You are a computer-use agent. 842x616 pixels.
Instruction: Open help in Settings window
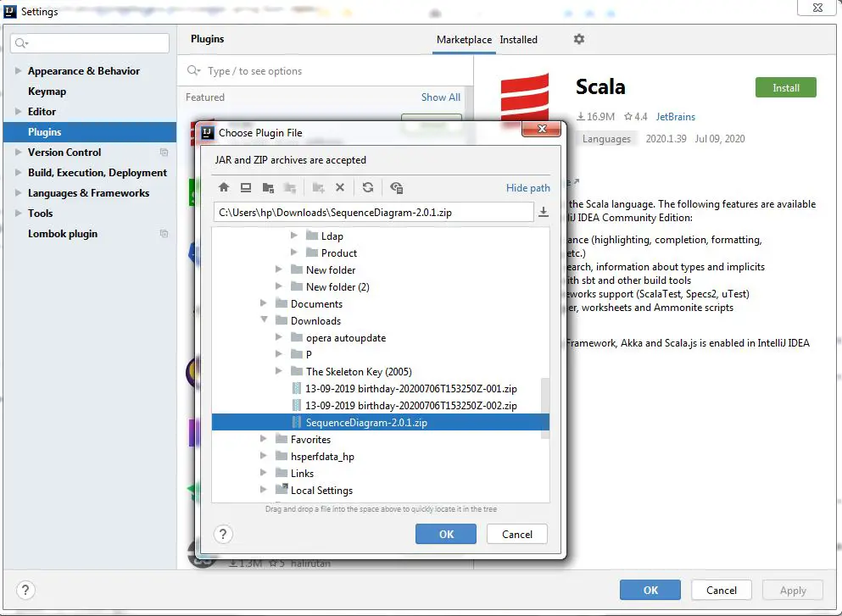click(x=25, y=591)
